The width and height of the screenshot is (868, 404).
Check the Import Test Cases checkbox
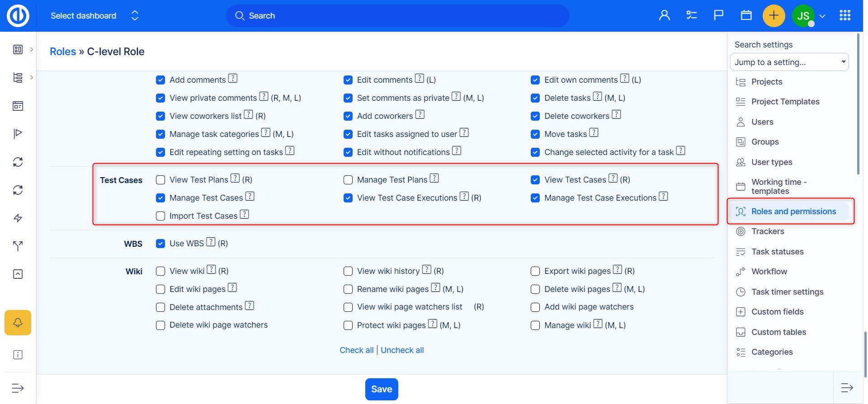[x=160, y=216]
